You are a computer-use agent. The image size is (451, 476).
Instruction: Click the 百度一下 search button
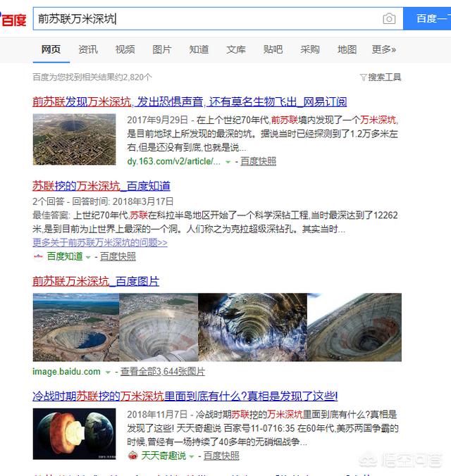pyautogui.click(x=427, y=19)
